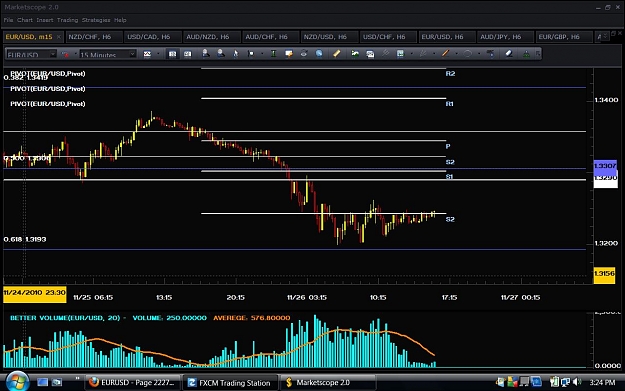Open the Chart menu
The width and height of the screenshot is (625, 391).
[25, 20]
